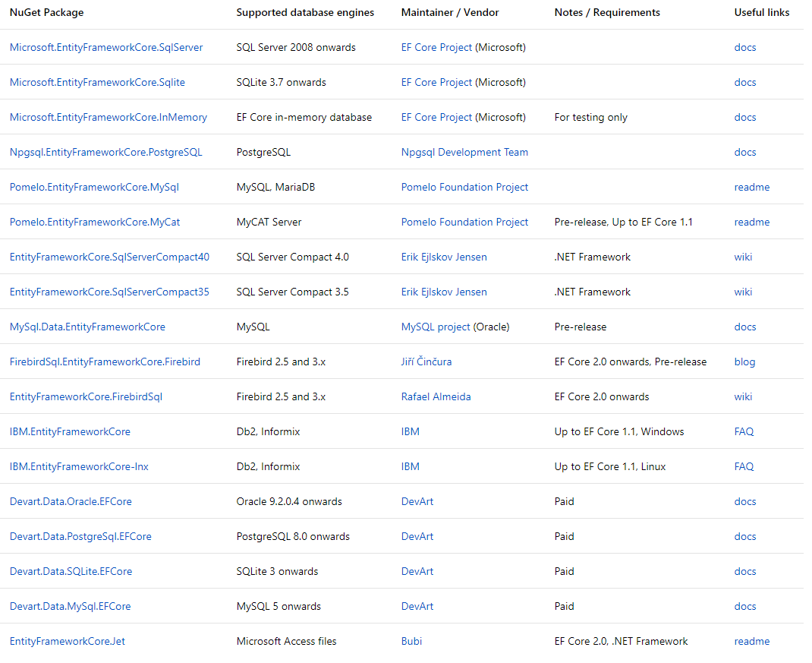Open FAQ link for IBM Linux row
812x663 pixels.
pos(744,466)
